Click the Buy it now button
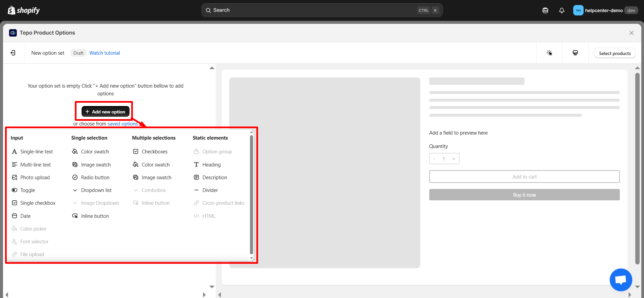 524,195
